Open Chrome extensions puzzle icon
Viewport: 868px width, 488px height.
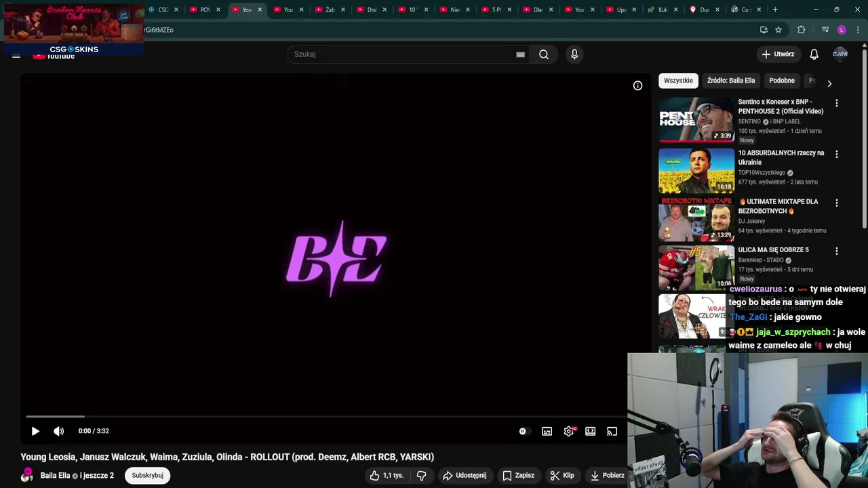point(801,30)
